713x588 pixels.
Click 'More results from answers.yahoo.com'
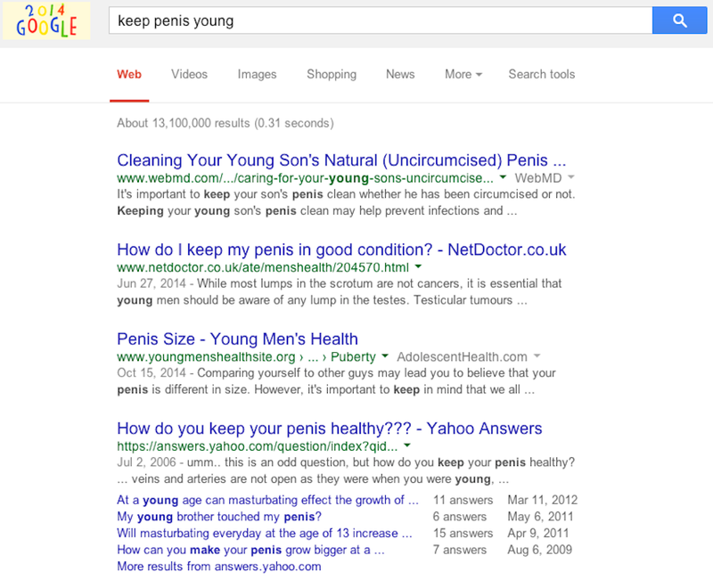coord(219,567)
